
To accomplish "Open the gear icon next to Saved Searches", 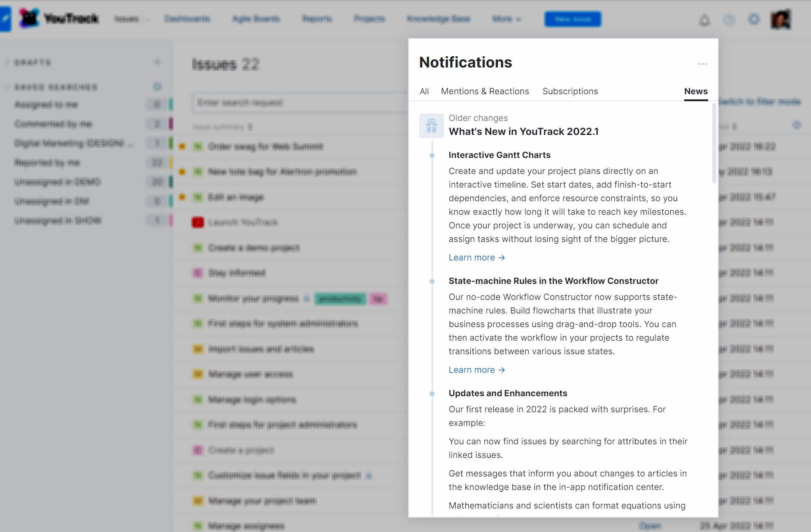I will (157, 87).
